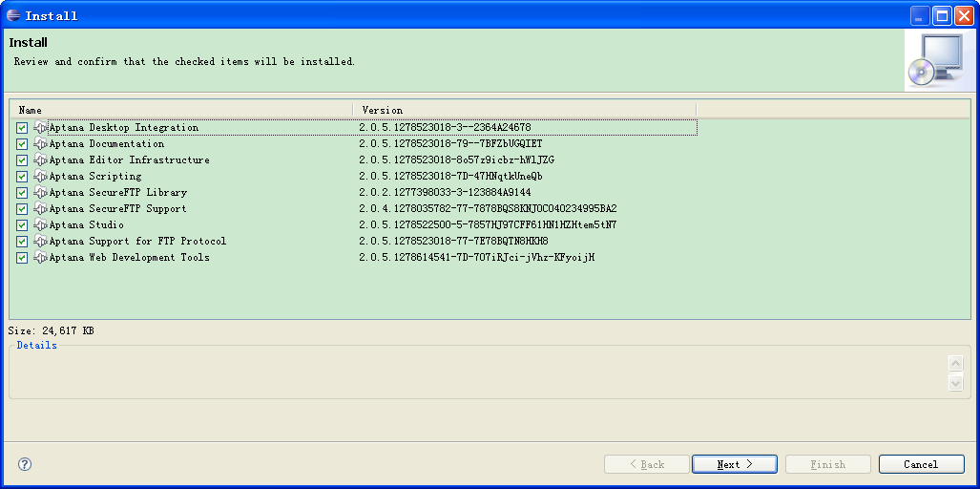
Task: Uncheck Aptana SecureFTP Library
Action: 23,193
